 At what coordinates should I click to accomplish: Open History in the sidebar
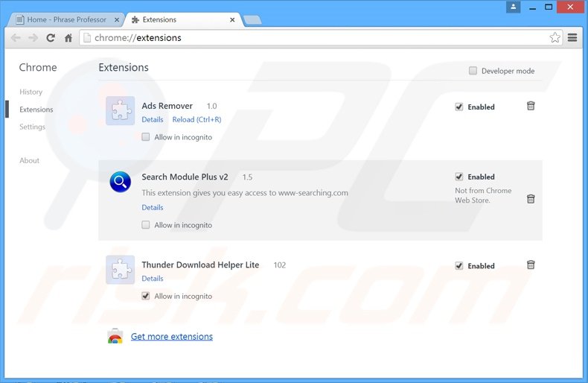(31, 92)
